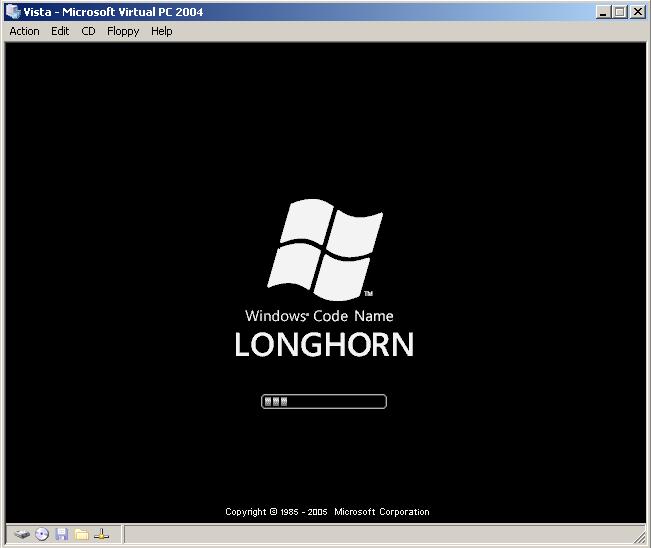Open the Floppy menu

(x=123, y=32)
